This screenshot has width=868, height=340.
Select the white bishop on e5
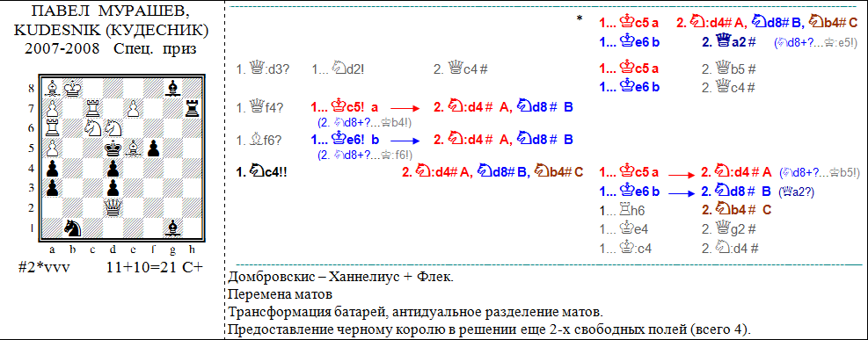[133, 148]
